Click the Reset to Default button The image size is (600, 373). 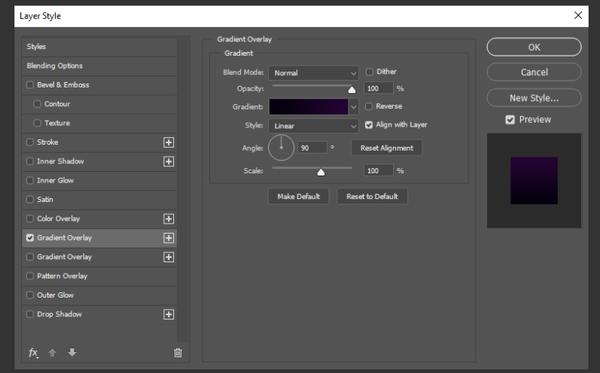pyautogui.click(x=372, y=196)
